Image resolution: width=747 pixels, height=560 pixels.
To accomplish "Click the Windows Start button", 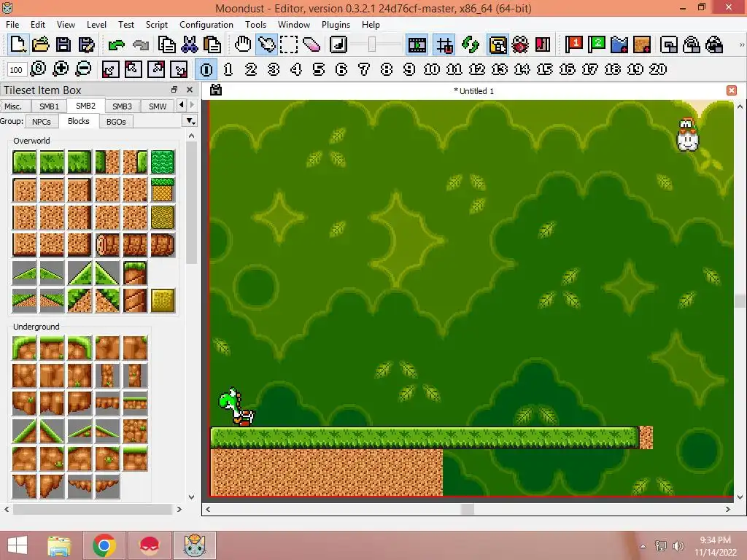I will (18, 545).
